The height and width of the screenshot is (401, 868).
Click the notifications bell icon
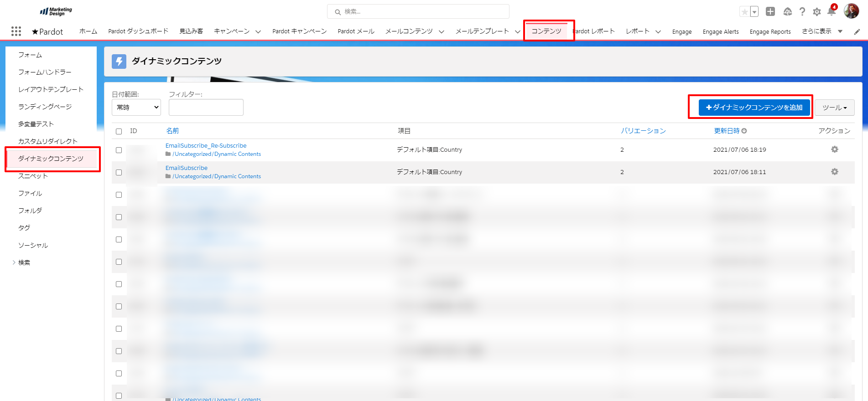831,12
